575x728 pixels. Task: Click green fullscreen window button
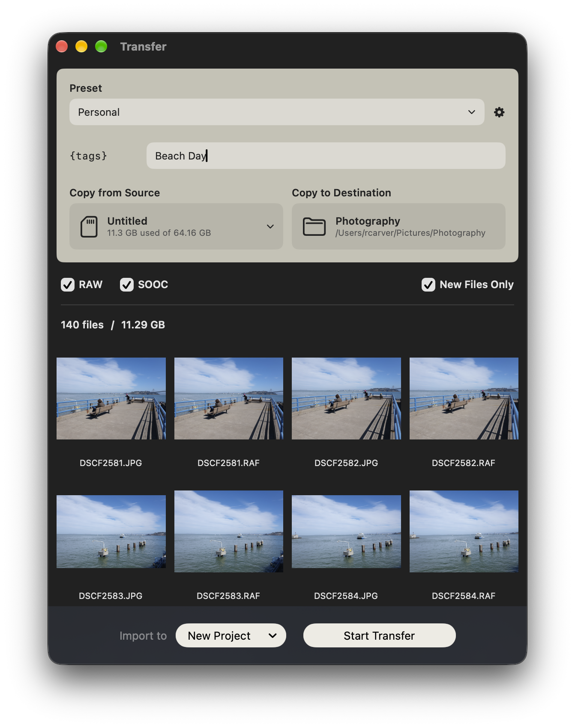101,46
